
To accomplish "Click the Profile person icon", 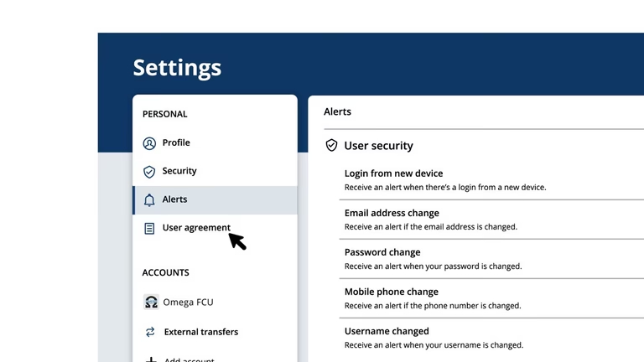I will coord(149,143).
